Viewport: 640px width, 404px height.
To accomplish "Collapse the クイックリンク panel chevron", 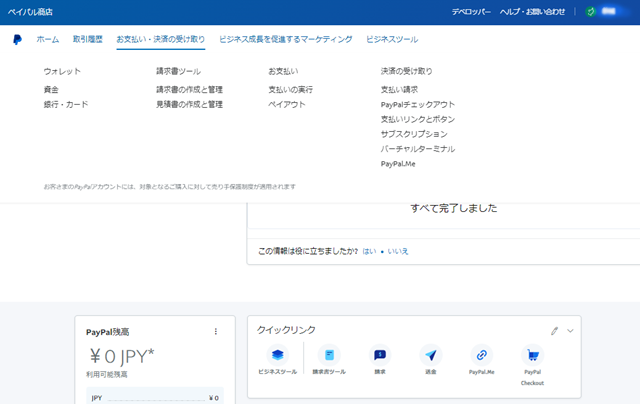I will [570, 330].
